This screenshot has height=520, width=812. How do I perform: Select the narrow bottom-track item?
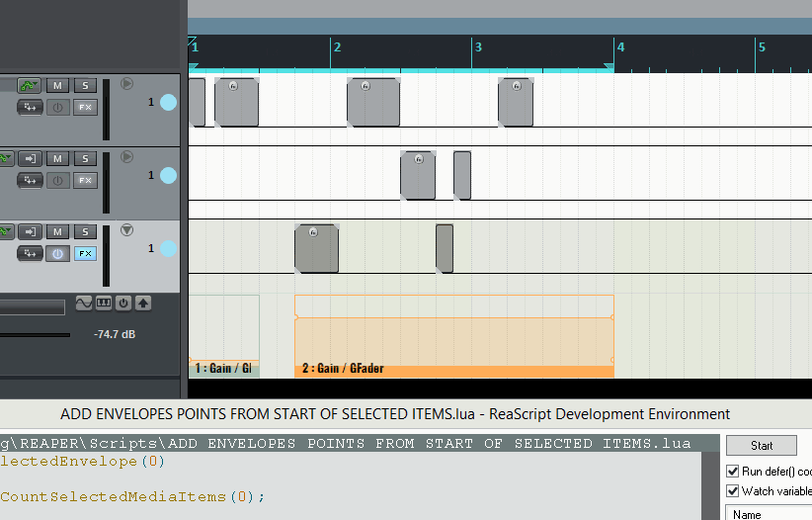tap(445, 248)
